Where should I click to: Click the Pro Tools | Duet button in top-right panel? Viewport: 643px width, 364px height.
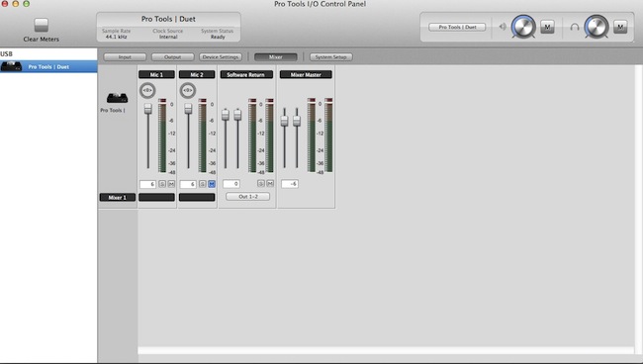point(457,27)
